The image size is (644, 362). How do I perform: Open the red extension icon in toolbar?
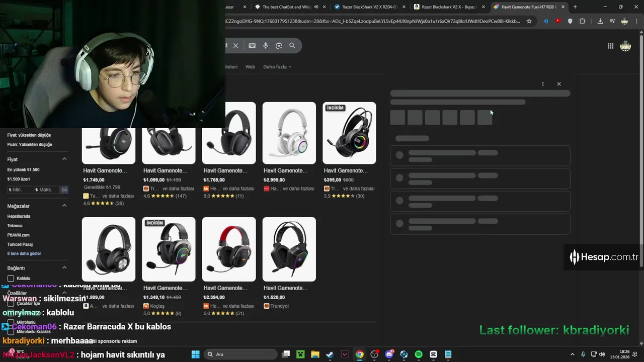tap(558, 21)
